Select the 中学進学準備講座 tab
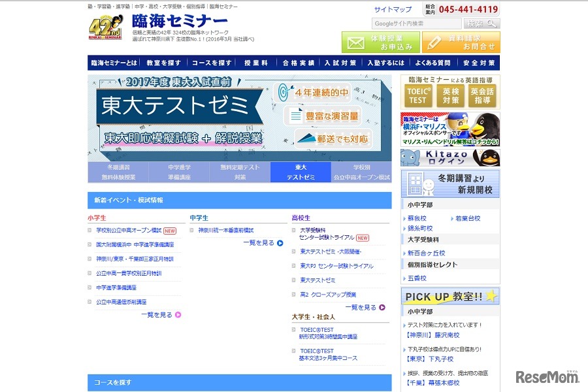The height and width of the screenshot is (392, 588). (x=179, y=172)
